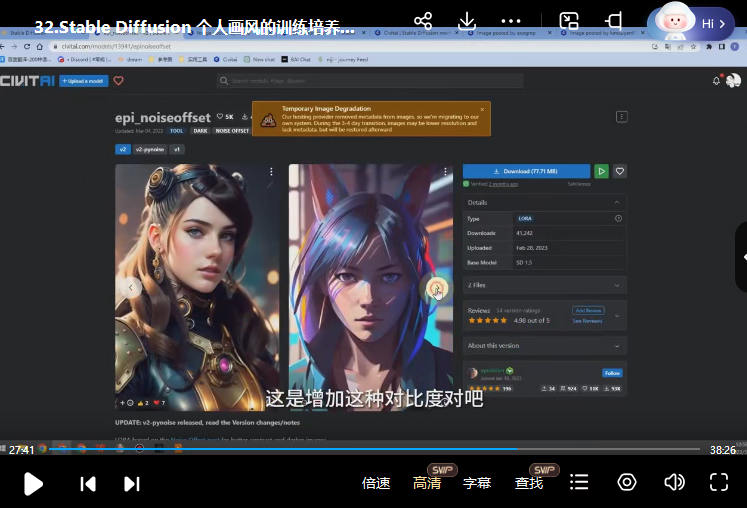
Task: Enter fullscreen mode
Action: click(x=718, y=482)
